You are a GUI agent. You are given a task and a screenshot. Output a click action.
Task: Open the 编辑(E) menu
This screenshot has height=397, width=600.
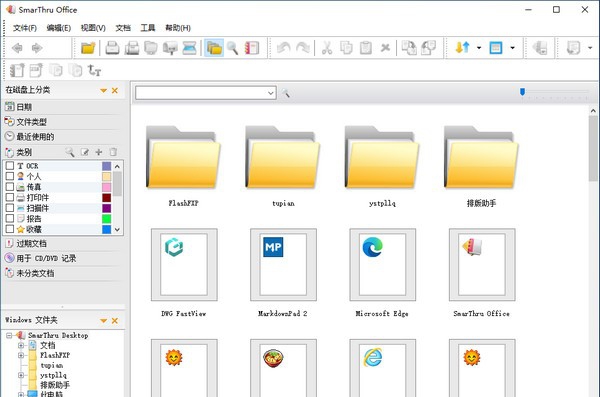(x=59, y=28)
